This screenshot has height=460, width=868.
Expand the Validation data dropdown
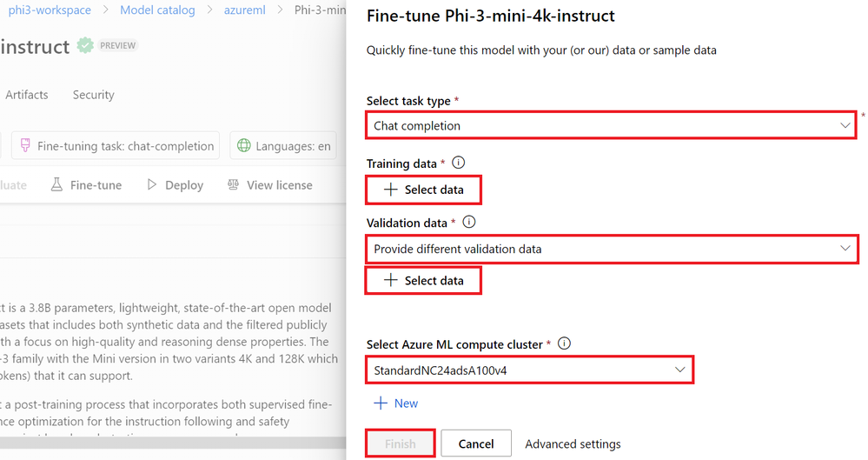tap(610, 249)
